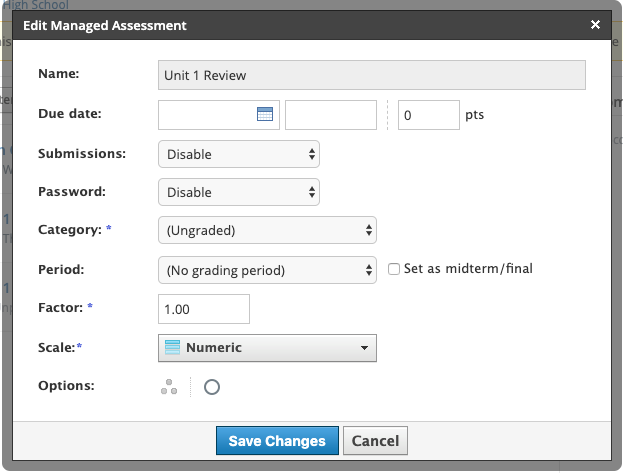Expand the Category dropdown showing Ungraded

pyautogui.click(x=267, y=231)
